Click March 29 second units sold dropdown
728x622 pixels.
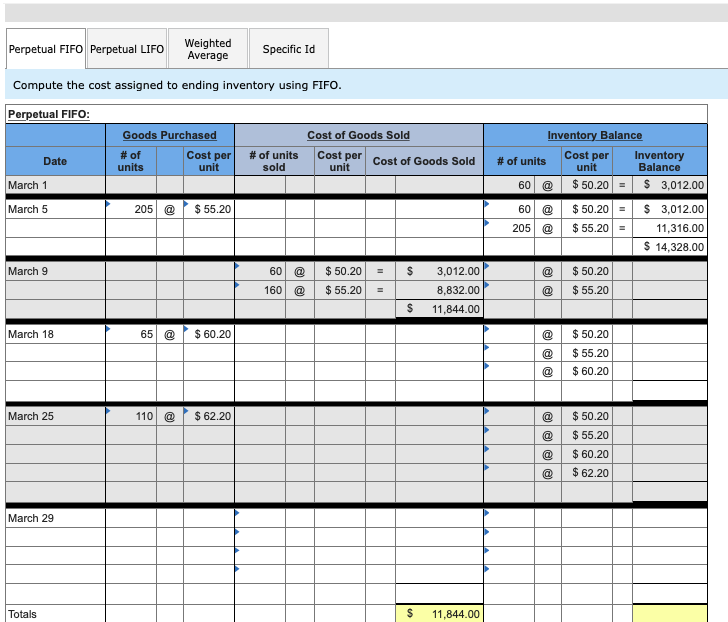point(260,537)
